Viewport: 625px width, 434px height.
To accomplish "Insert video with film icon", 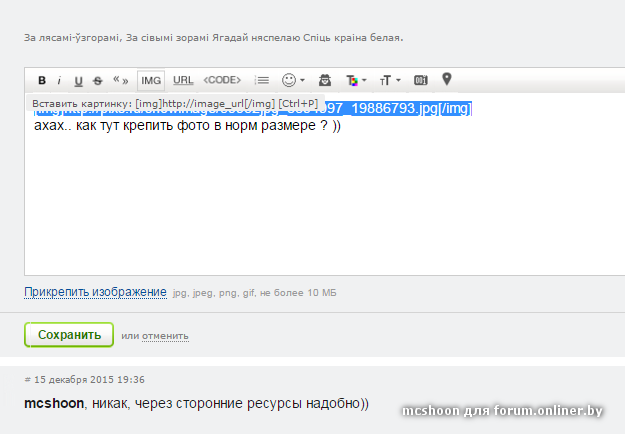I will pos(421,80).
